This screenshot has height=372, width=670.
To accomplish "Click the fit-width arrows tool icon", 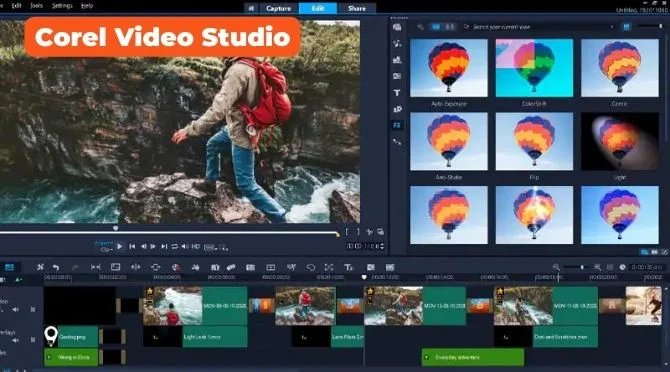I will 95,267.
